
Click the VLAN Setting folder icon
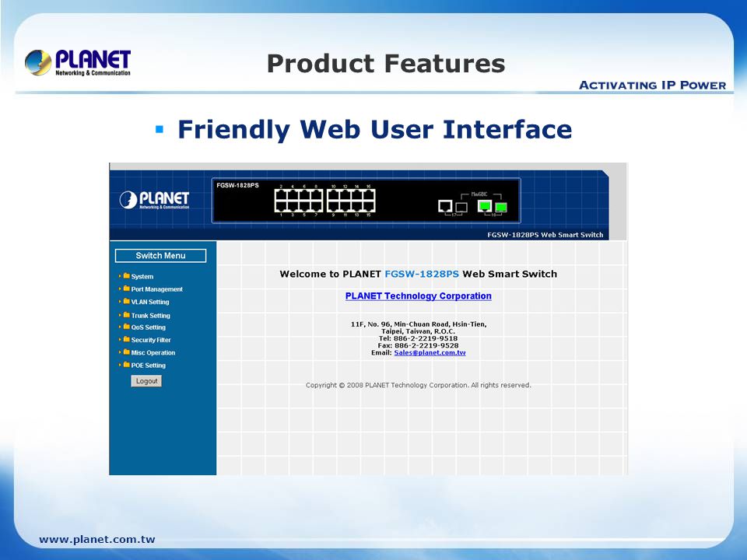click(127, 302)
